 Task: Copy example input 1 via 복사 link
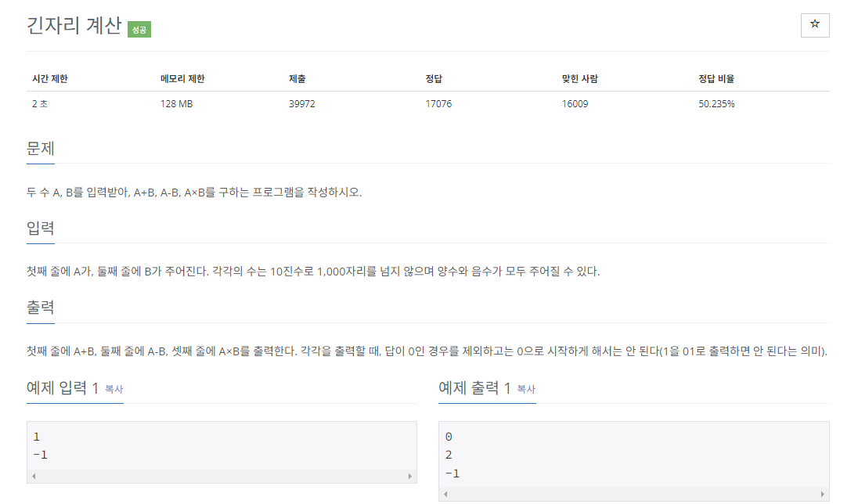coord(114,389)
